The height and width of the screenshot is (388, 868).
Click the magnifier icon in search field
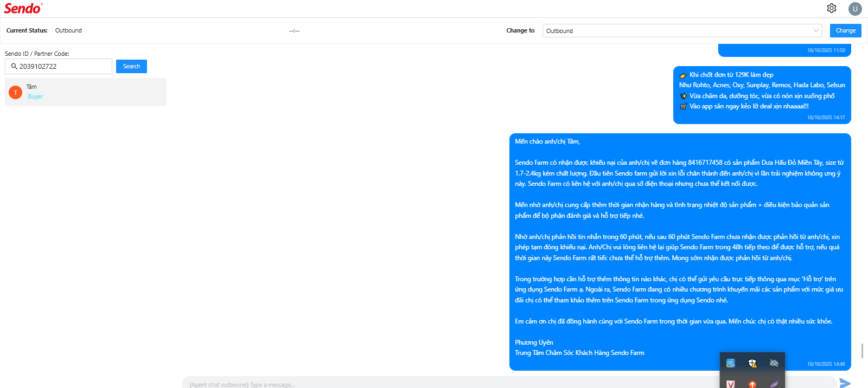pos(14,66)
